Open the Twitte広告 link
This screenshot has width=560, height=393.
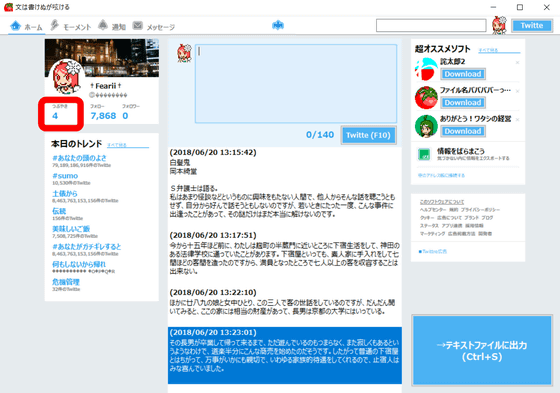[433, 252]
